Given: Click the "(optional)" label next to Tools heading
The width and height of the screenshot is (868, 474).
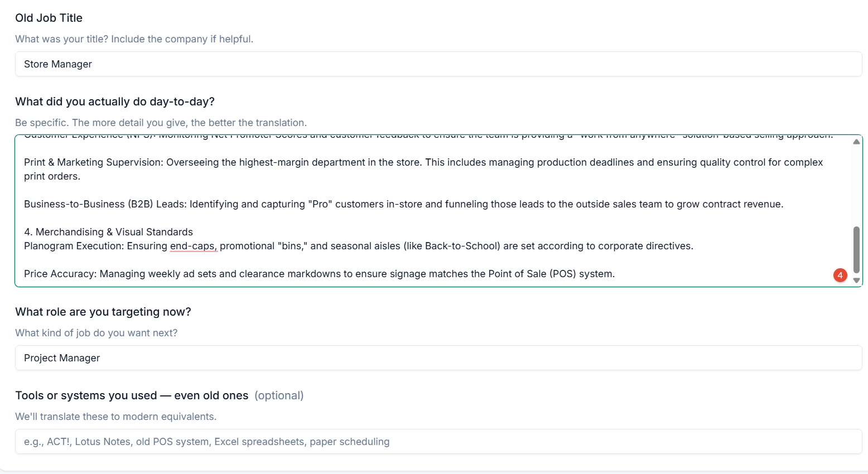Looking at the screenshot, I should pyautogui.click(x=279, y=395).
